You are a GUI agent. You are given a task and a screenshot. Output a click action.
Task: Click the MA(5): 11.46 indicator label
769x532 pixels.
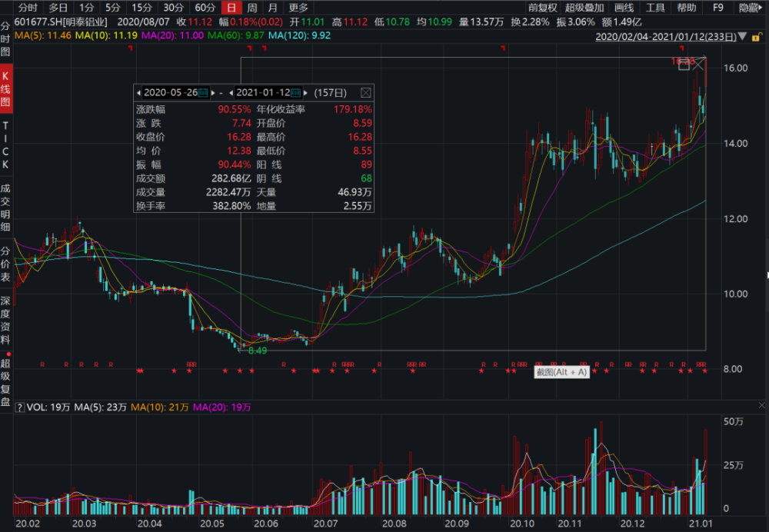click(42, 36)
